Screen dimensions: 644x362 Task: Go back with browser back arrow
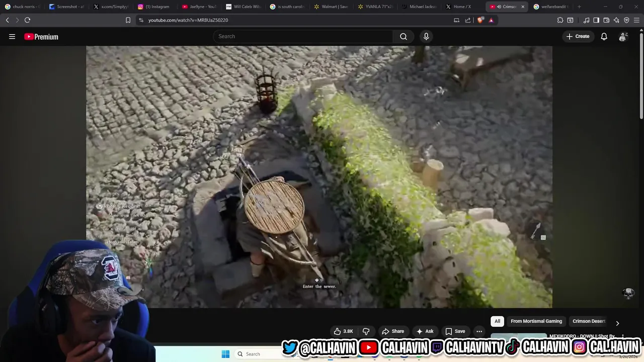tap(7, 20)
